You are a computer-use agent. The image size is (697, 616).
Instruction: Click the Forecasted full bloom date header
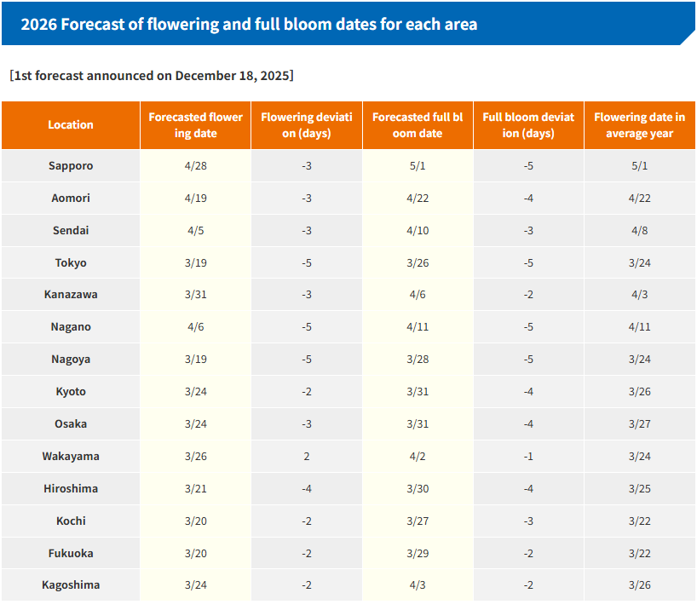418,125
